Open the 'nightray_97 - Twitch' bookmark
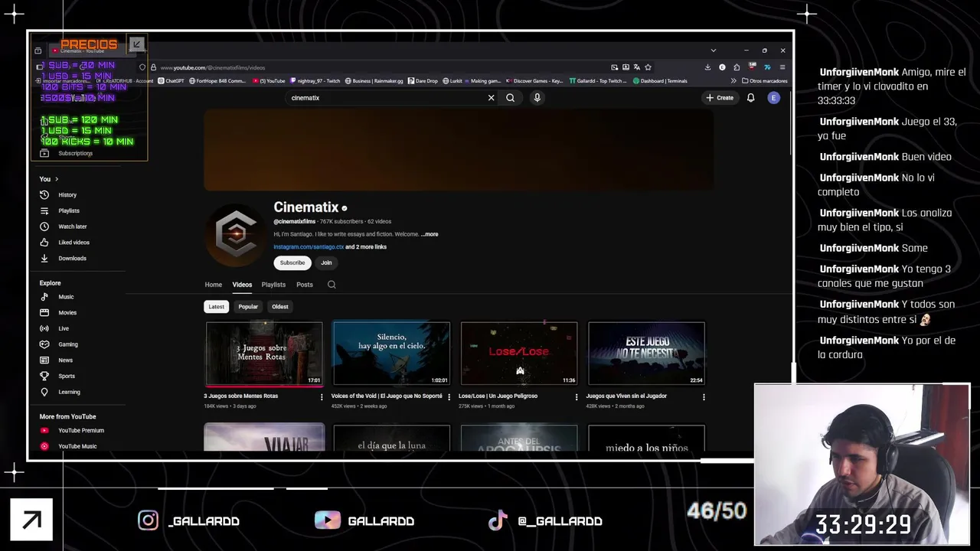The width and height of the screenshot is (980, 551). (x=316, y=81)
